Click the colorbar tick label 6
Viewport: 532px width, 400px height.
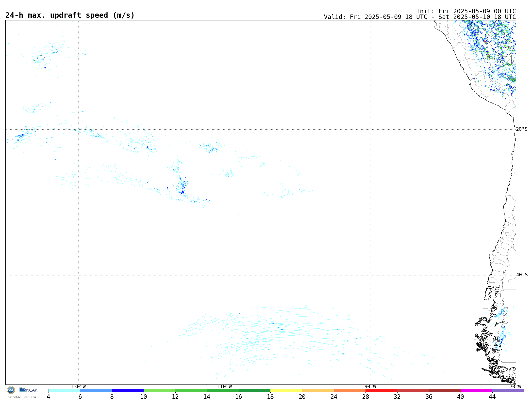click(x=80, y=397)
